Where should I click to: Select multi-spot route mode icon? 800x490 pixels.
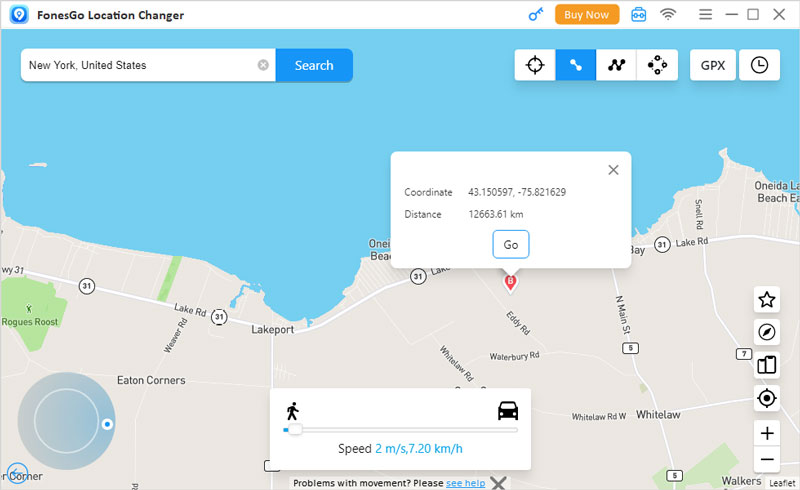(x=616, y=65)
